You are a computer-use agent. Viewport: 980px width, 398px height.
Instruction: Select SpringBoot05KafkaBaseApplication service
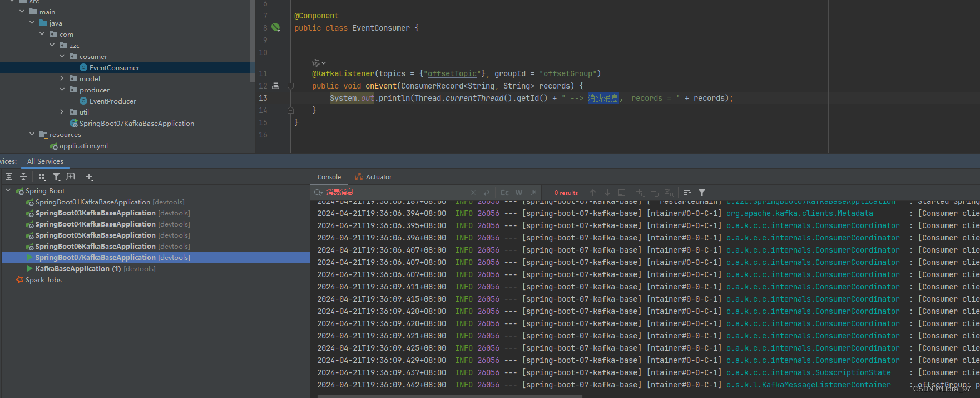pyautogui.click(x=96, y=235)
